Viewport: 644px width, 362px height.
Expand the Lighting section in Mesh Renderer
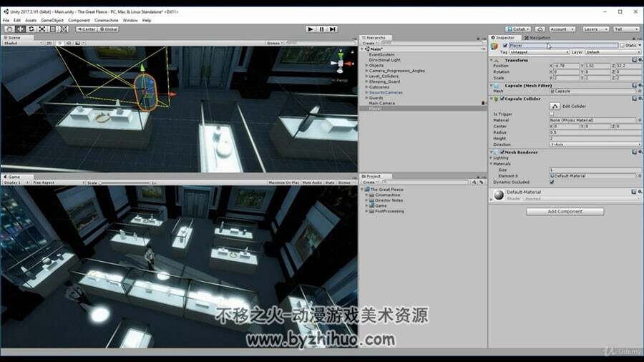pos(491,157)
